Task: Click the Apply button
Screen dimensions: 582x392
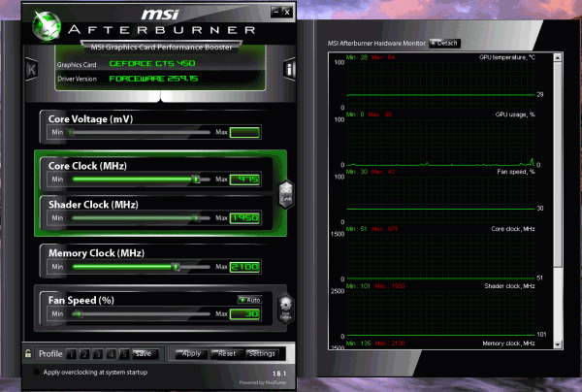Action: tap(191, 354)
